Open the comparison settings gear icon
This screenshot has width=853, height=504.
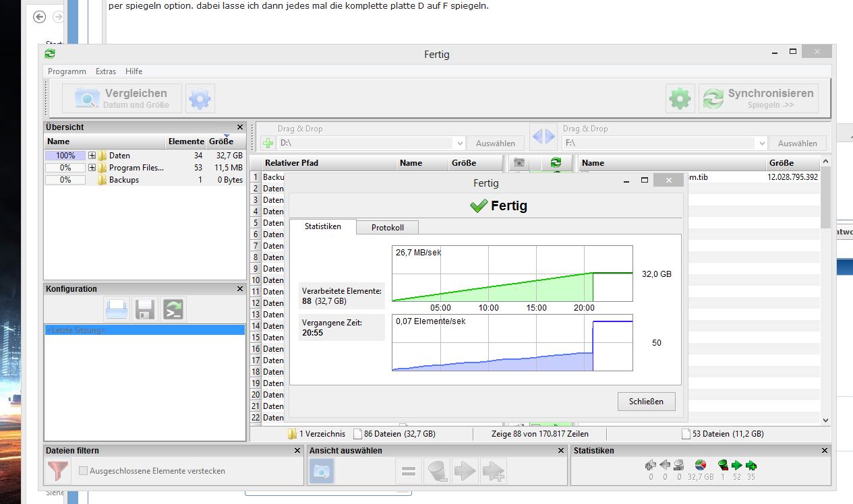pyautogui.click(x=200, y=99)
